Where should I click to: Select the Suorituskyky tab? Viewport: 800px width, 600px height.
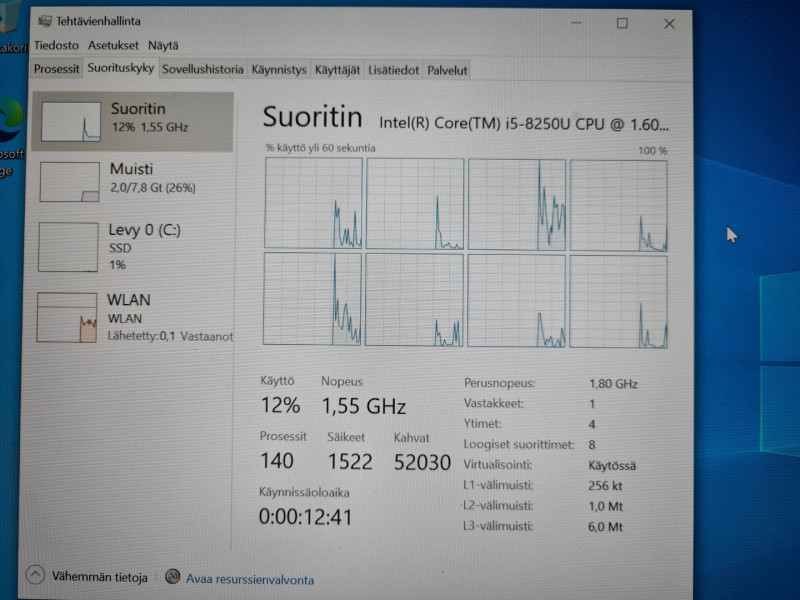coord(120,68)
